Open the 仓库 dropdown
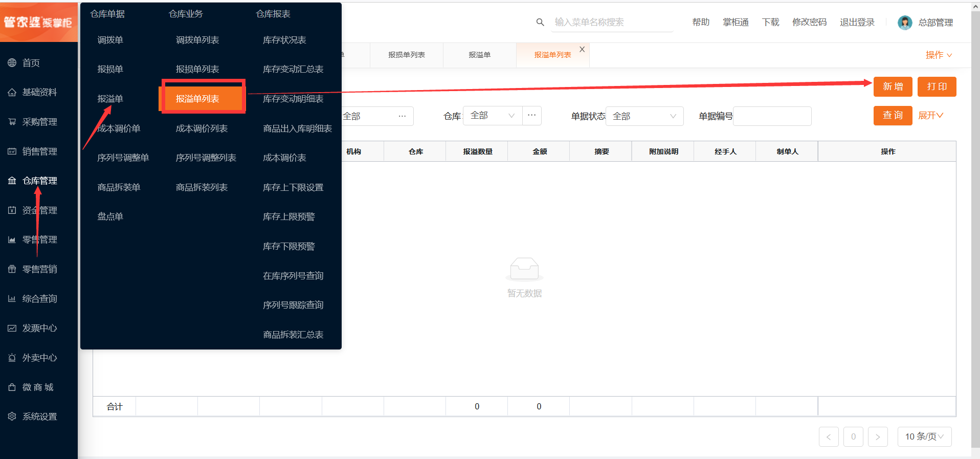This screenshot has height=459, width=980. click(493, 116)
